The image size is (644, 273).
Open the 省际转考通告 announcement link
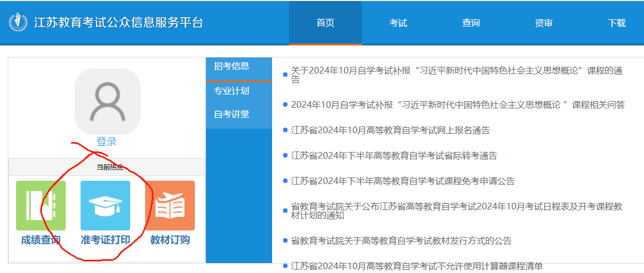click(393, 156)
